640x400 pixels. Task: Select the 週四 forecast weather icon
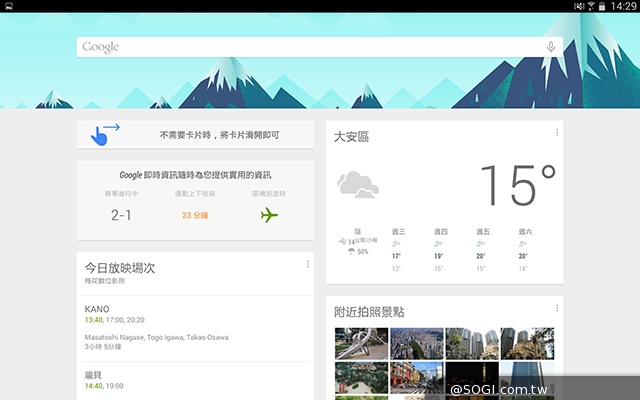pyautogui.click(x=438, y=244)
